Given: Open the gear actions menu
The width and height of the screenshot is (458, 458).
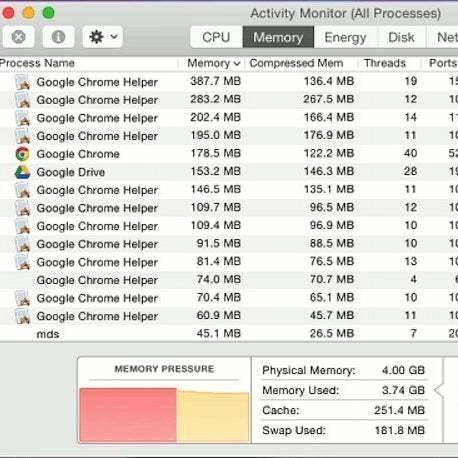Looking at the screenshot, I should (103, 37).
